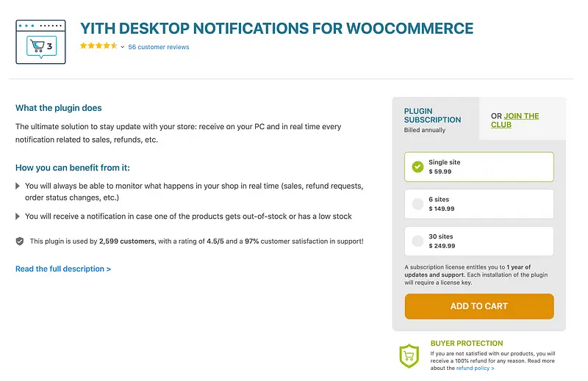This screenshot has height=381, width=588.
Task: Click the YITH Desktop Notifications title
Action: 276,29
